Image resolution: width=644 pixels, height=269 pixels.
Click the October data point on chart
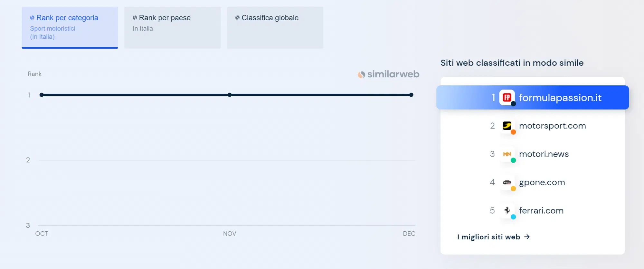[x=42, y=95]
